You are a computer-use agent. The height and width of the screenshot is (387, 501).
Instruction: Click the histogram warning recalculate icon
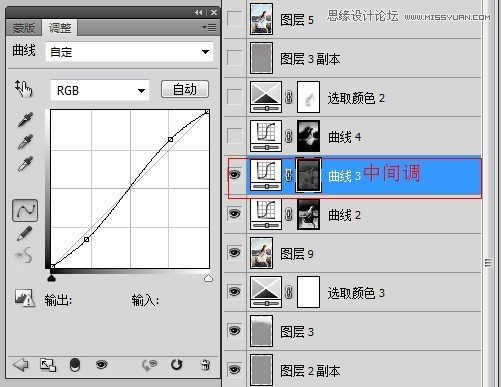(25, 298)
